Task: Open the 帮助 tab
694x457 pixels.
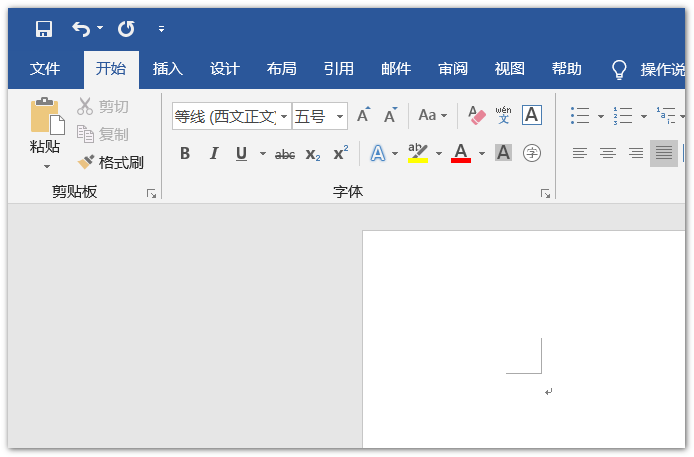Action: (567, 69)
